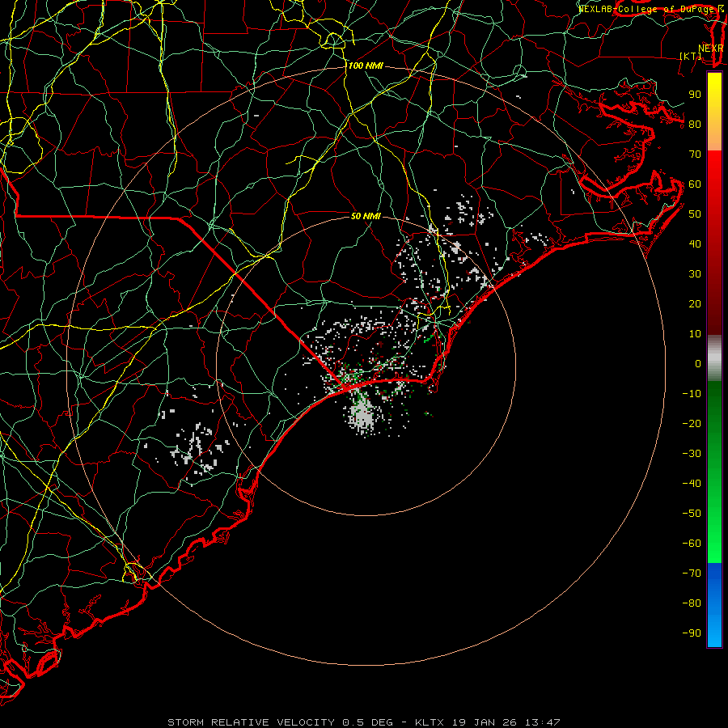Click the scale value 10
Screen dimensions: 728x728
[x=695, y=334]
